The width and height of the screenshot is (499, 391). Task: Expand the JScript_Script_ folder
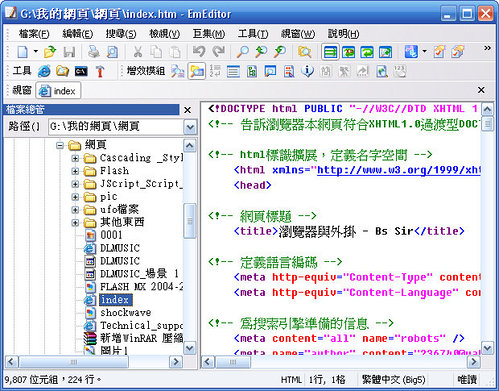75,184
